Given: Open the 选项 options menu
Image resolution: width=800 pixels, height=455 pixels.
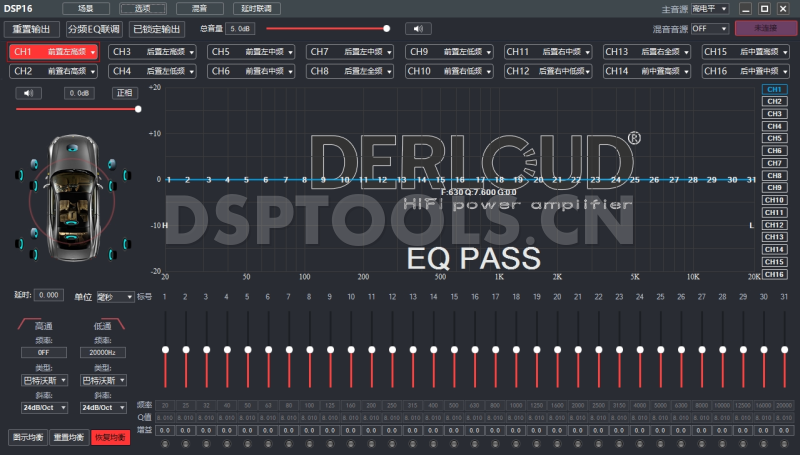Looking at the screenshot, I should pyautogui.click(x=143, y=9).
